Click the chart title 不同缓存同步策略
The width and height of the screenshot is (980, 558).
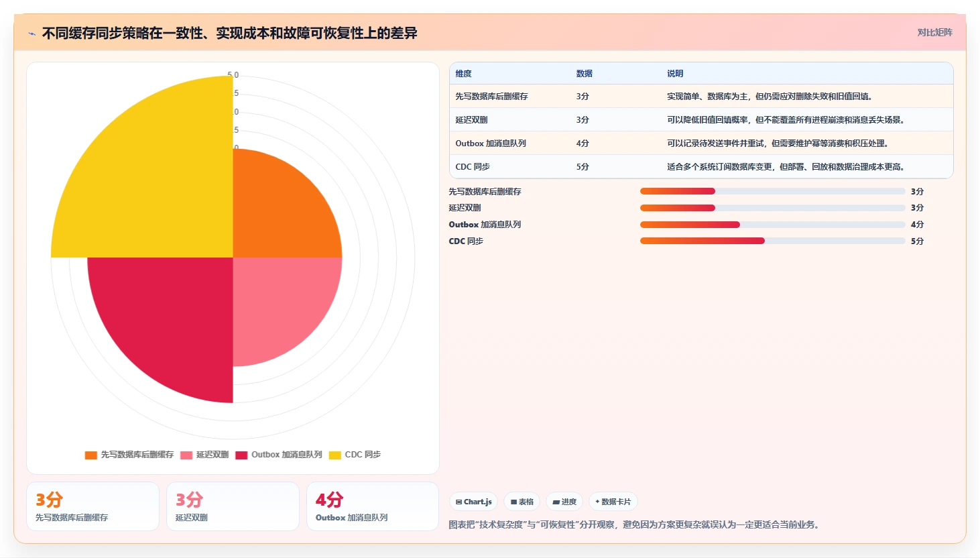pos(229,34)
